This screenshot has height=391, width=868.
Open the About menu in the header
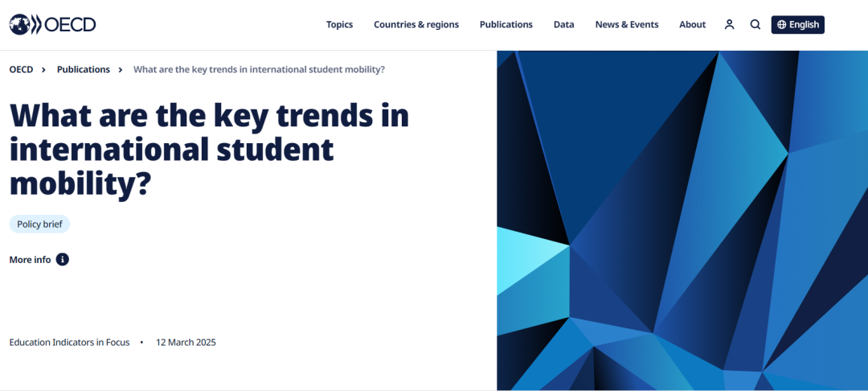tap(692, 25)
